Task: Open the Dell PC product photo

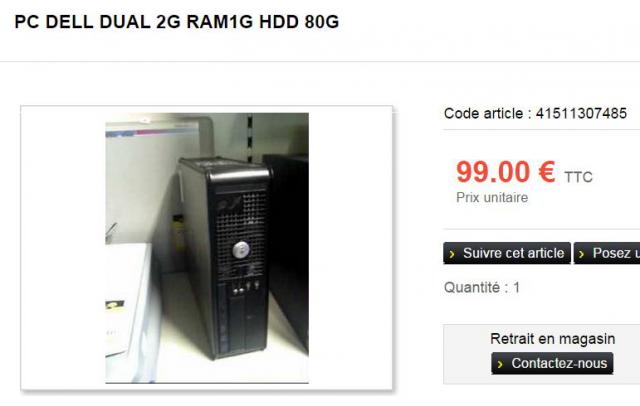Action: point(207,248)
